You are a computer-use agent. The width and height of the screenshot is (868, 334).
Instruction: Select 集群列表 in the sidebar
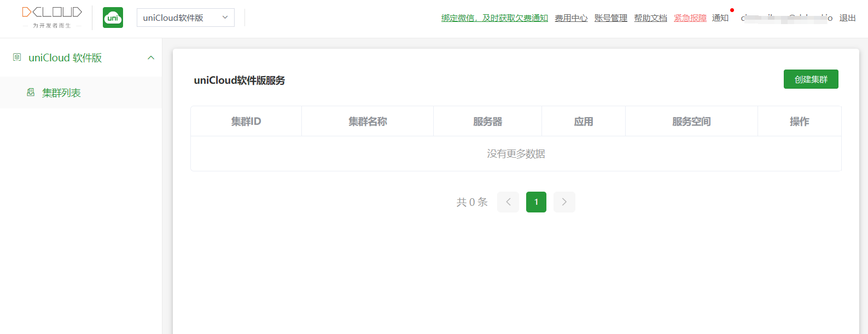click(x=81, y=93)
